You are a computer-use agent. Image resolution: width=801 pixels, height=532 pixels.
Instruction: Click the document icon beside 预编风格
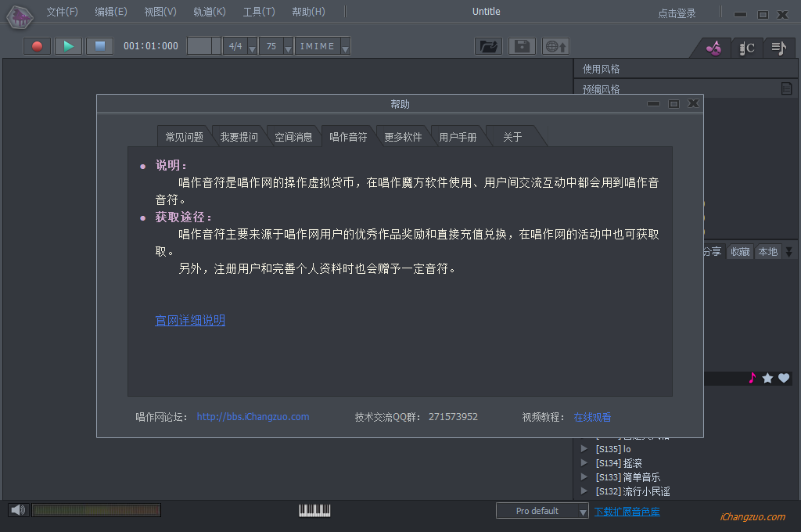(x=785, y=89)
